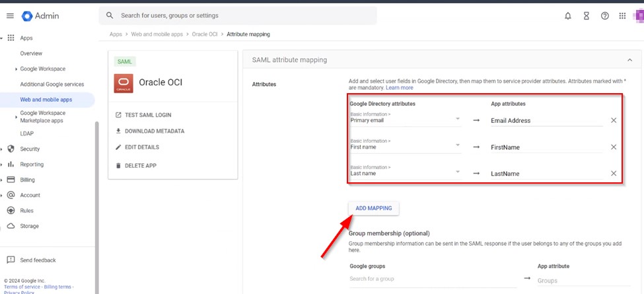Click the ADD MAPPING button
This screenshot has width=644, height=294.
tap(374, 208)
